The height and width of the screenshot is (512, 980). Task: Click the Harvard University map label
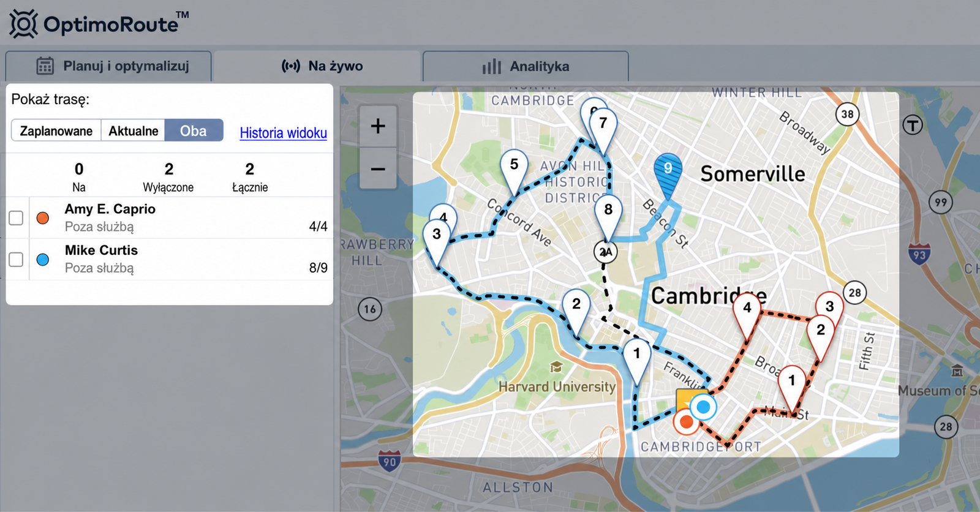tap(557, 386)
